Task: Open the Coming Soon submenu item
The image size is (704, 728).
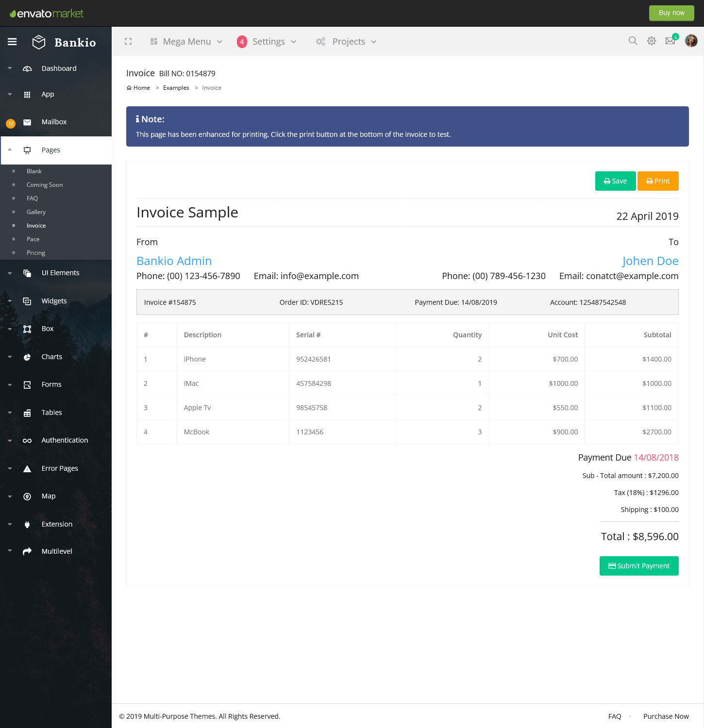Action: [45, 185]
